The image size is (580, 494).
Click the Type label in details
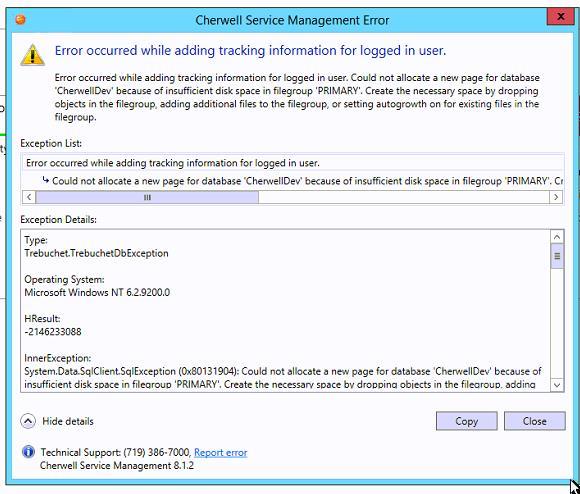tap(36, 240)
